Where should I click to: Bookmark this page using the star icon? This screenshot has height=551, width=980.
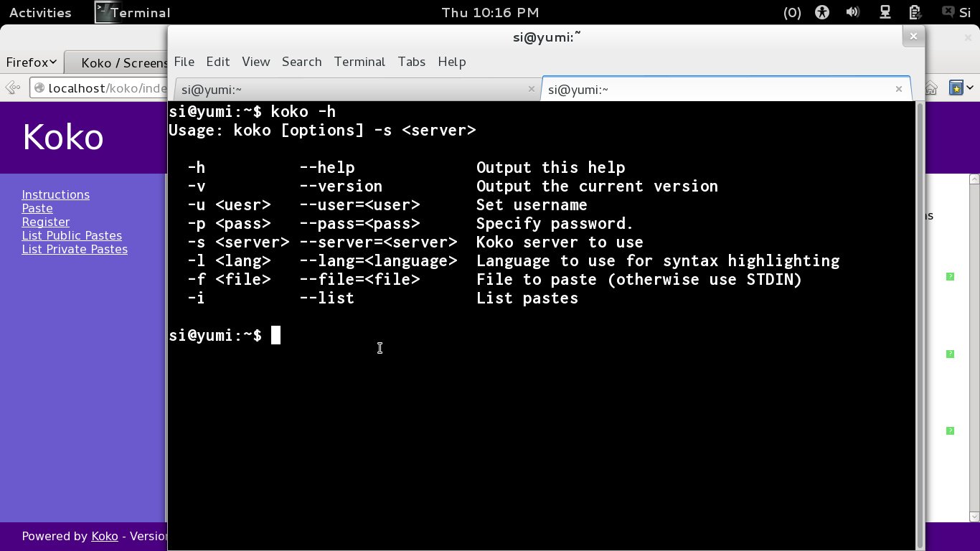coord(956,87)
